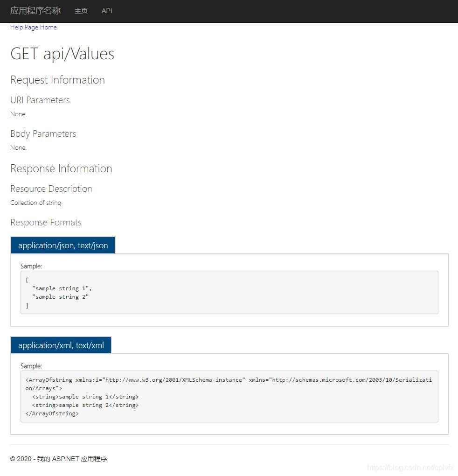Click the Resource Description heading
The width and height of the screenshot is (458, 476).
51,189
